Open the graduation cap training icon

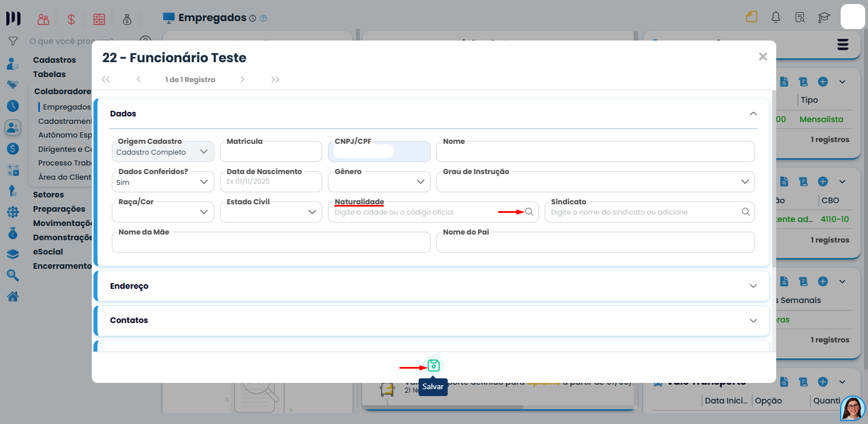pyautogui.click(x=824, y=17)
